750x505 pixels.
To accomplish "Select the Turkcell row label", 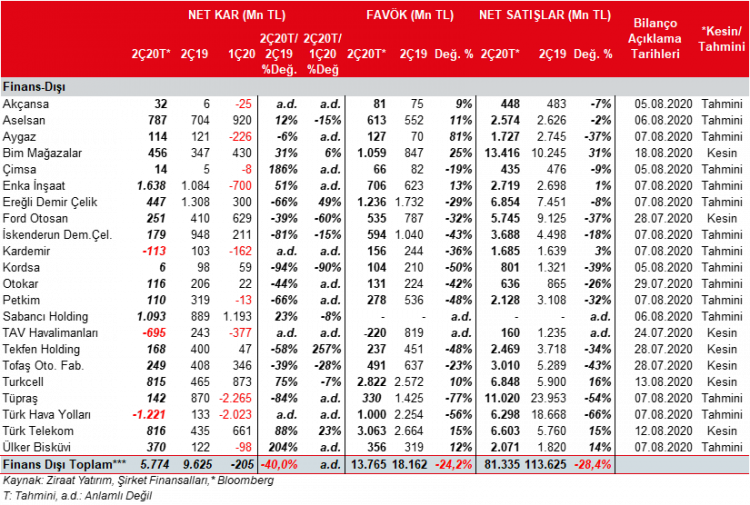I will pos(23,382).
